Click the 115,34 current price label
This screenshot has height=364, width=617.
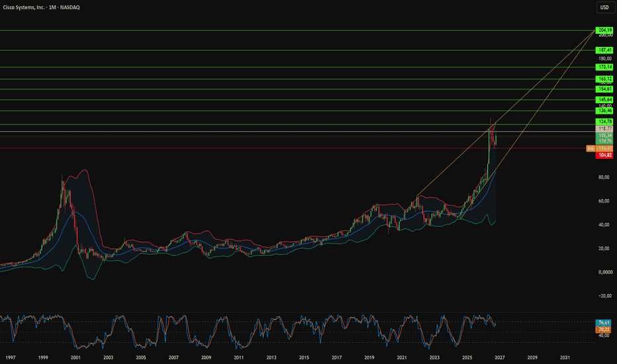point(604,136)
